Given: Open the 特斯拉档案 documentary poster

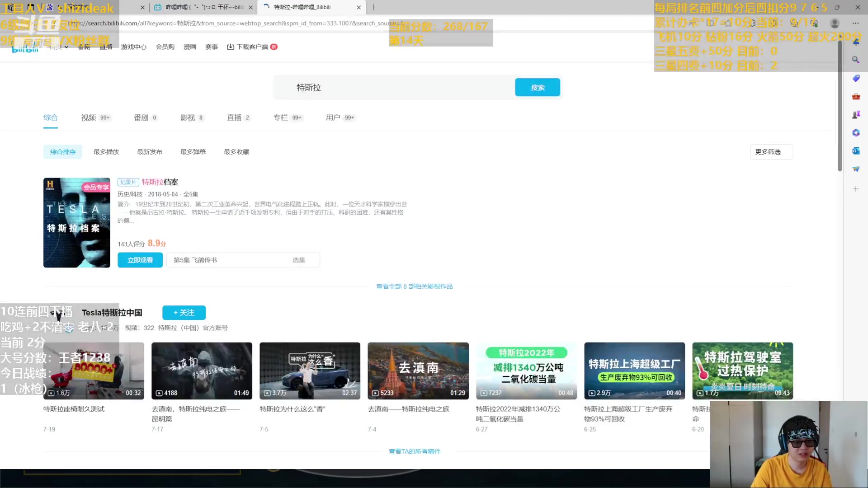Looking at the screenshot, I should click(77, 223).
